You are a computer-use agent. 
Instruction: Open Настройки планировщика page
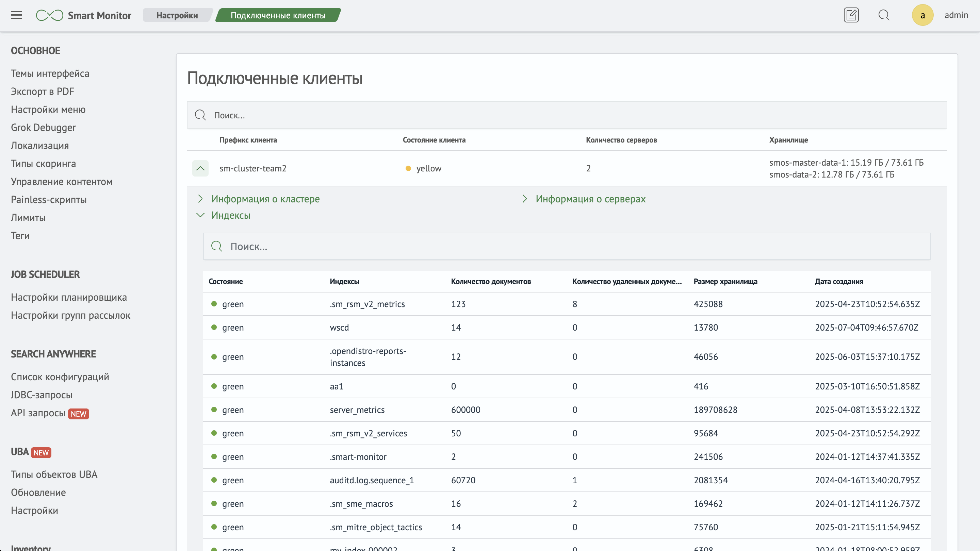pos(69,297)
